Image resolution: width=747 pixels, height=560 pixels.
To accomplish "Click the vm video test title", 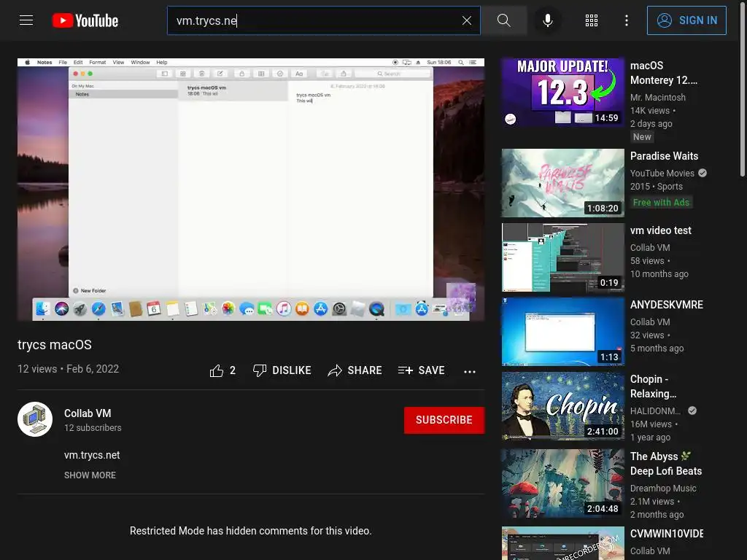I will [x=661, y=230].
